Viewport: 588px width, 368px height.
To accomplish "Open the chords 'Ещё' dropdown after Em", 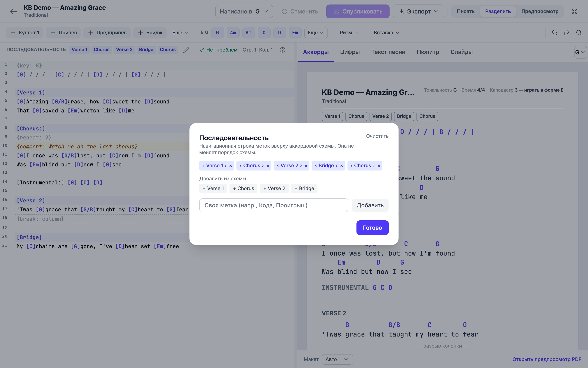I will pos(316,33).
